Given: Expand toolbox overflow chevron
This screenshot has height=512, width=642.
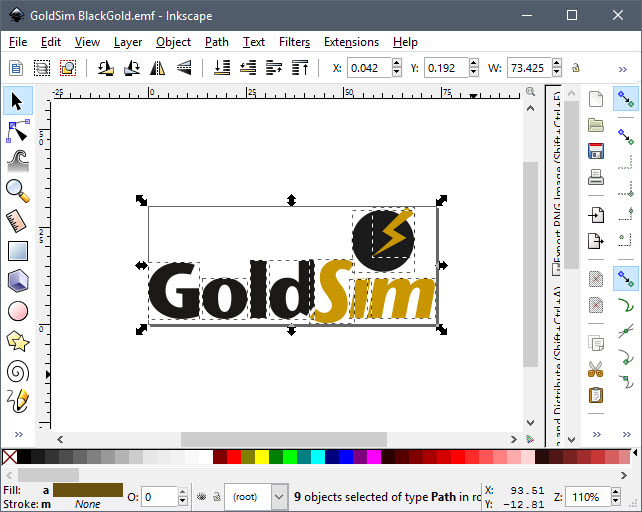Looking at the screenshot, I should point(19,434).
